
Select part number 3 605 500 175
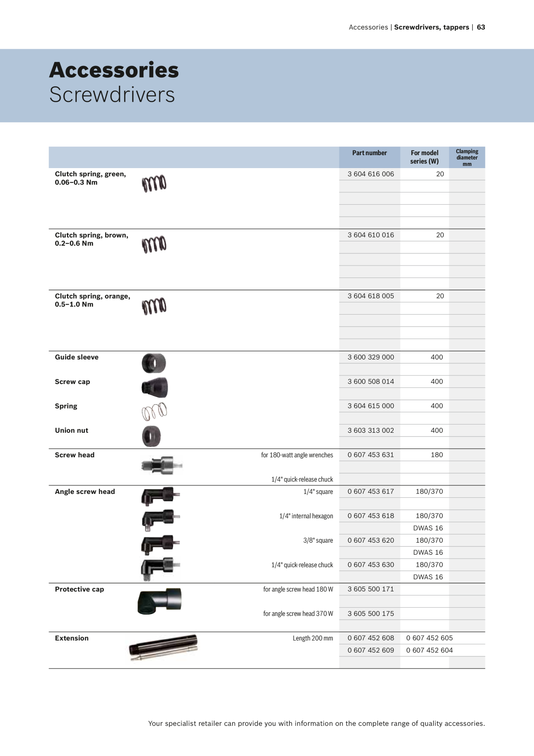[371, 614]
